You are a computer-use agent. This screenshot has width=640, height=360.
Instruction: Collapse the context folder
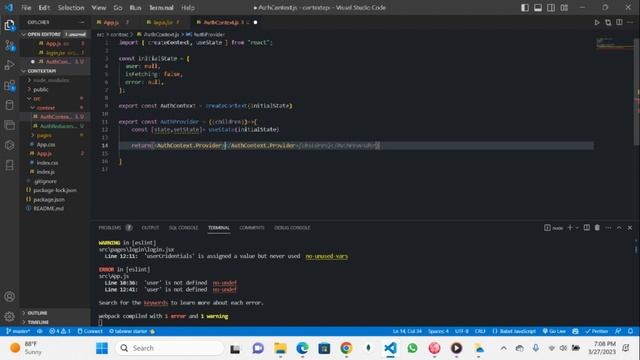pos(45,108)
